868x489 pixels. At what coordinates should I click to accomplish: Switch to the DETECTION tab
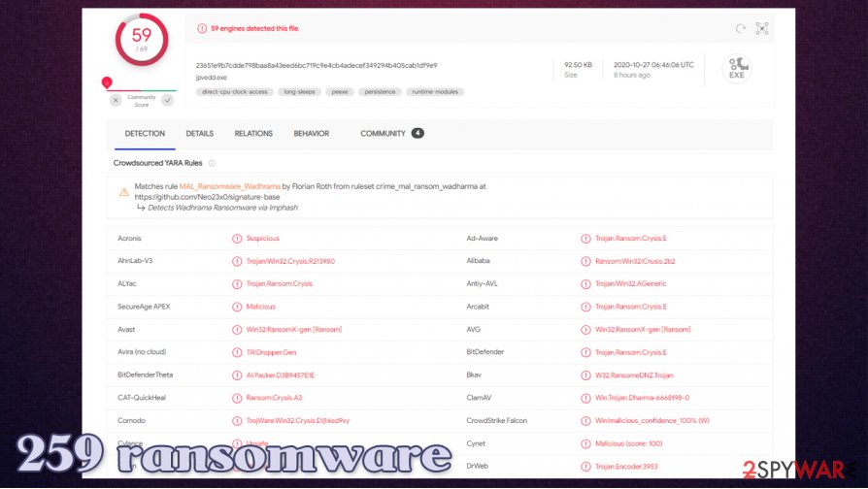click(145, 133)
